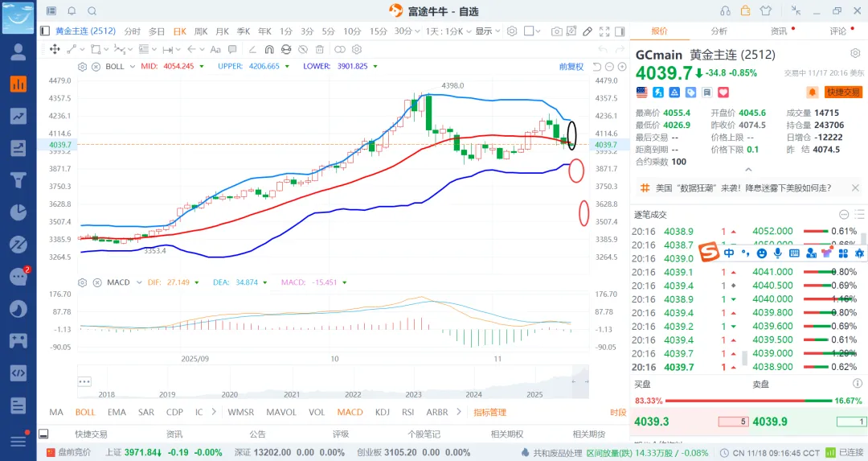
Task: Click the orange 快捷交易 button
Action: (x=843, y=93)
